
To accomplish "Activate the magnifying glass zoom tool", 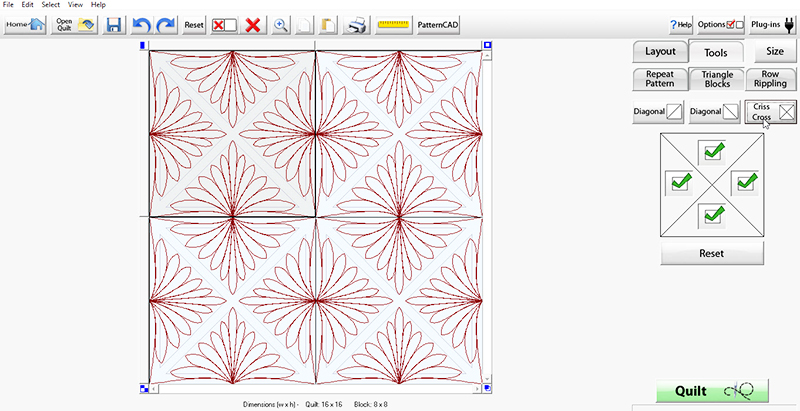I will point(282,24).
